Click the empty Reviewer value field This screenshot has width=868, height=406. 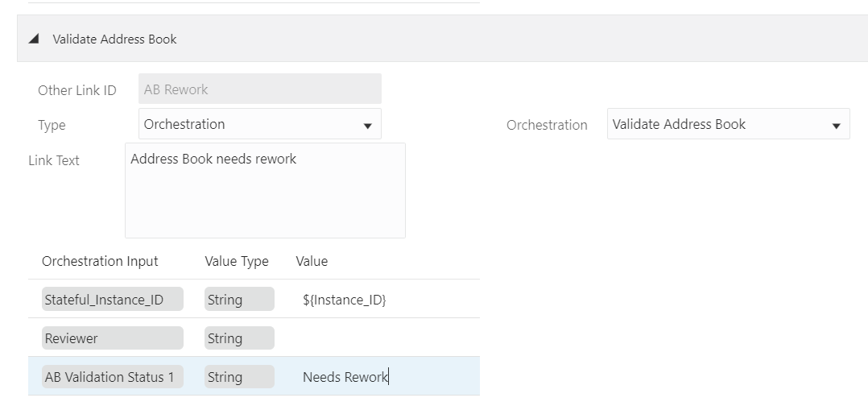tap(378, 338)
